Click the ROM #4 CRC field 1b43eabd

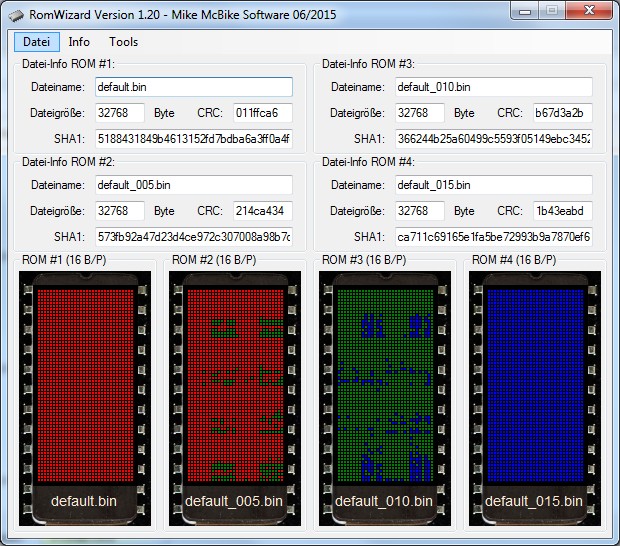[x=562, y=211]
